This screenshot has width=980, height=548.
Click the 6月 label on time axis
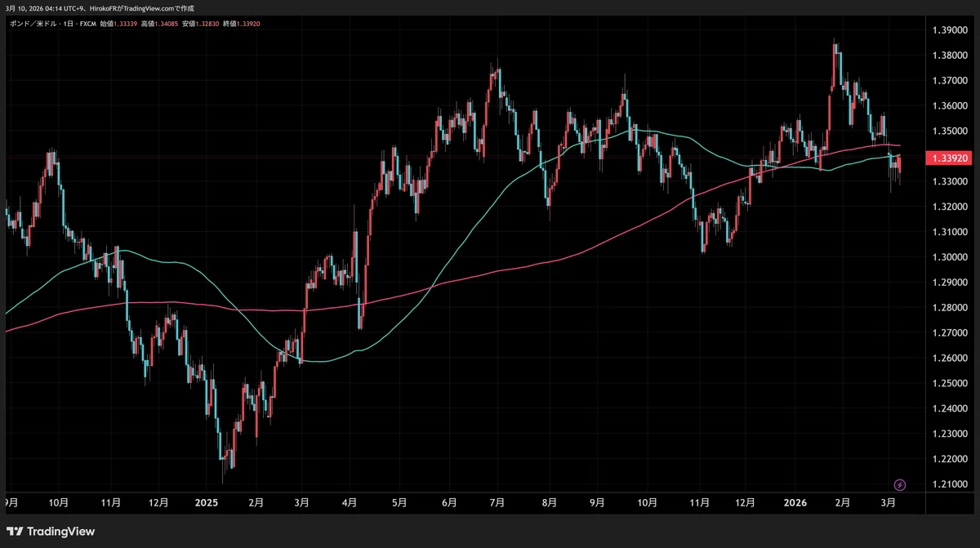click(448, 504)
